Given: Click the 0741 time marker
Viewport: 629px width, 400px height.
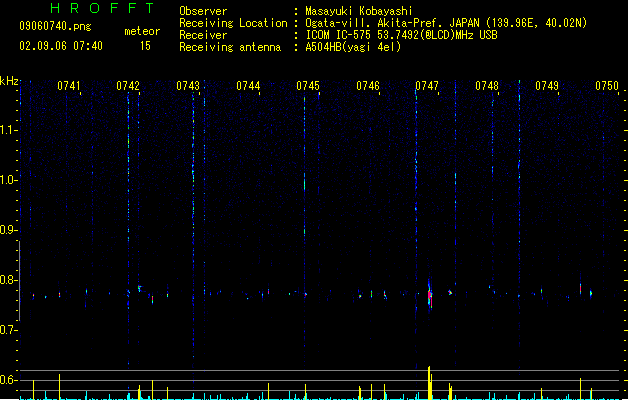Looking at the screenshot, I should [69, 86].
